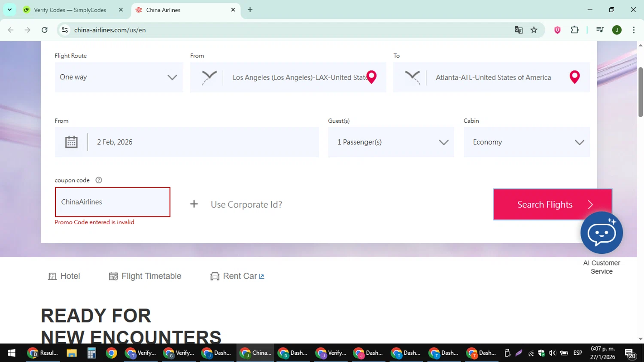Bookmark this page with the star icon
This screenshot has width=644, height=362.
(534, 30)
